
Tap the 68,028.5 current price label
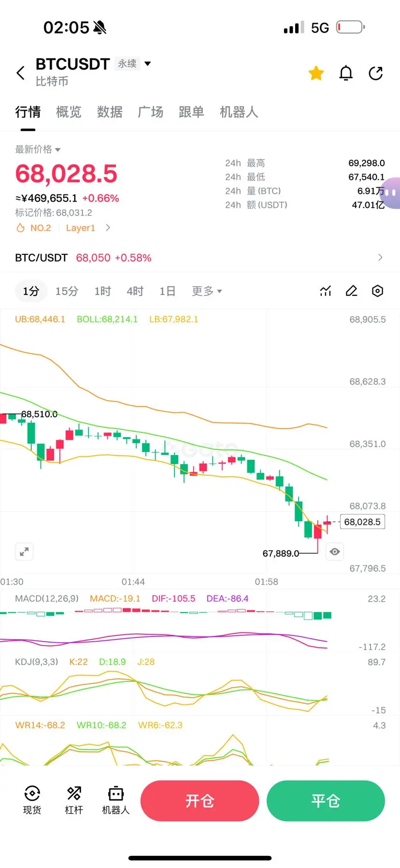coord(362,522)
